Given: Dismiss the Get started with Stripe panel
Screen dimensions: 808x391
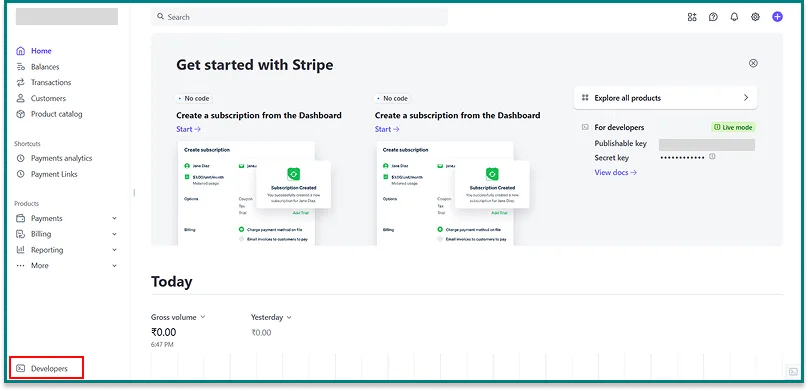Looking at the screenshot, I should tap(753, 63).
